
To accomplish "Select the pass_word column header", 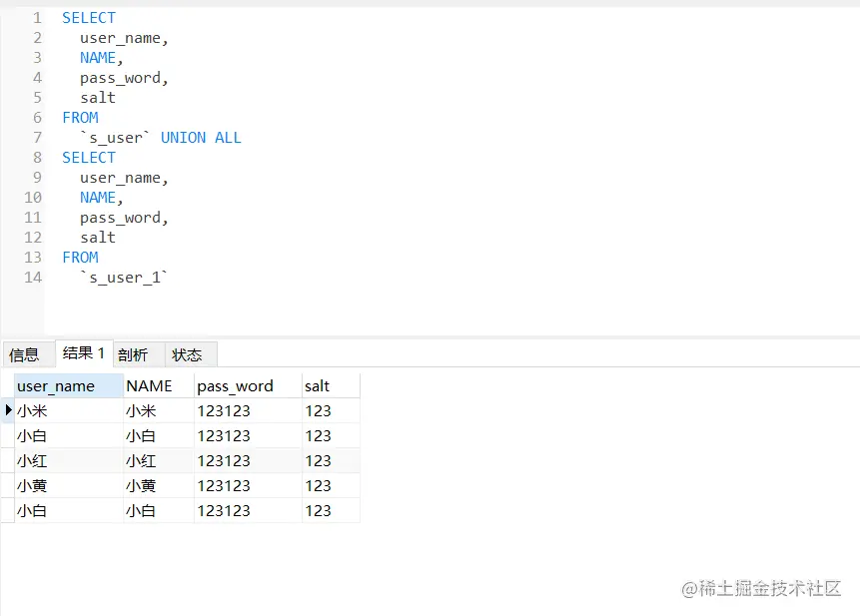I will click(235, 385).
